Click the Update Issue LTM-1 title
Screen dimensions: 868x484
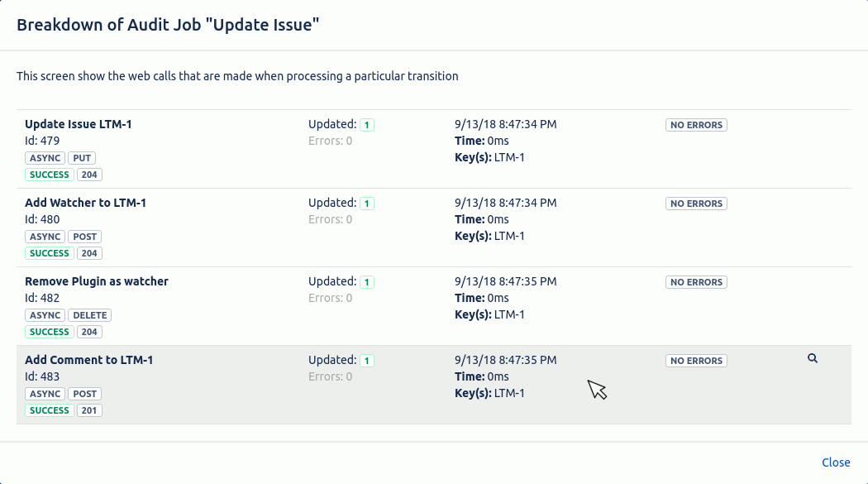coord(79,124)
